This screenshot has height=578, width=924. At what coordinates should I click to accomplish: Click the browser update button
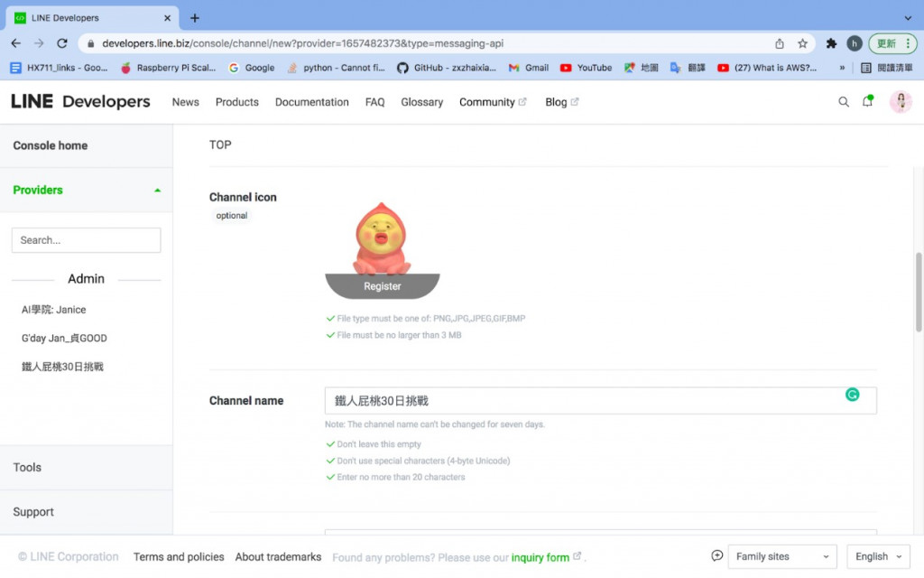coord(886,43)
